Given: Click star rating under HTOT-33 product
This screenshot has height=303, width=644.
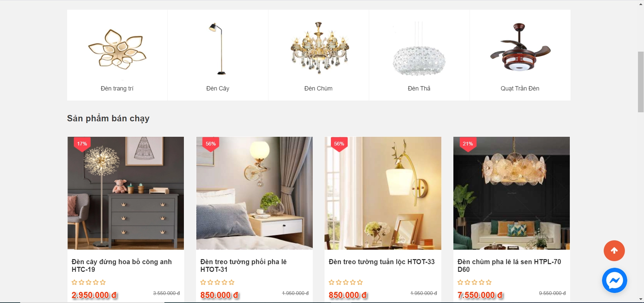Looking at the screenshot, I should (346, 282).
